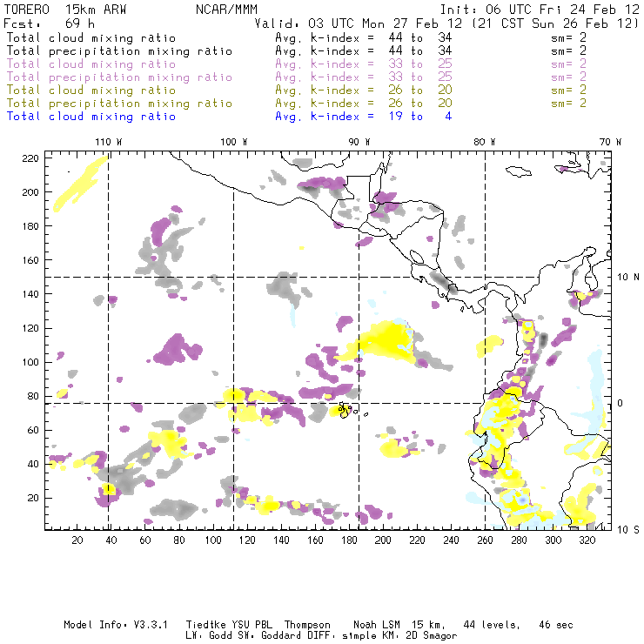This screenshot has height=644, width=644.
Task: Click the olive "Total precipitation mixing ratio" legend row
Action: (296, 103)
